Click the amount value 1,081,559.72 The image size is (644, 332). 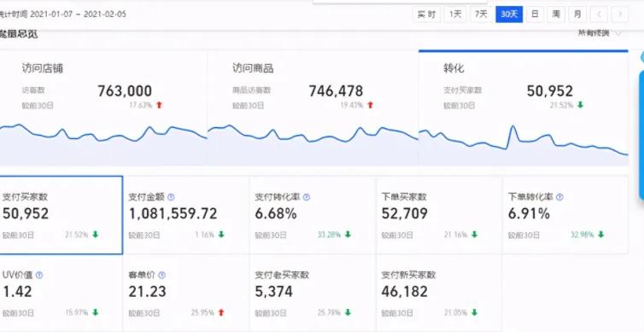(x=173, y=213)
